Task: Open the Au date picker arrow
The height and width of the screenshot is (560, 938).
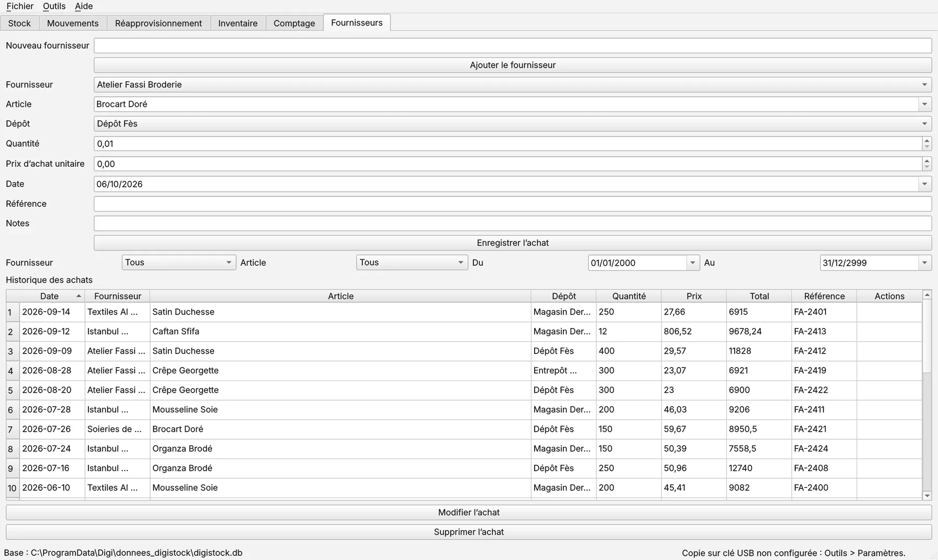Action: coord(924,263)
